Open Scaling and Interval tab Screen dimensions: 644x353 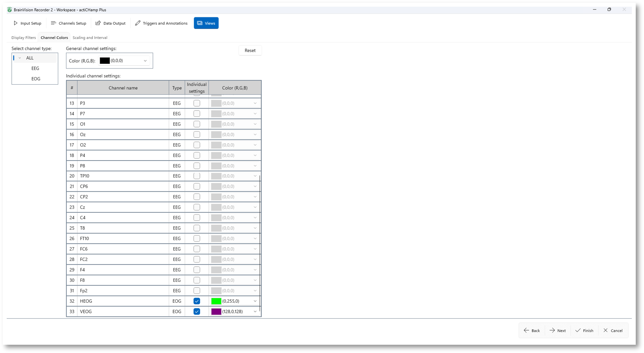click(90, 38)
